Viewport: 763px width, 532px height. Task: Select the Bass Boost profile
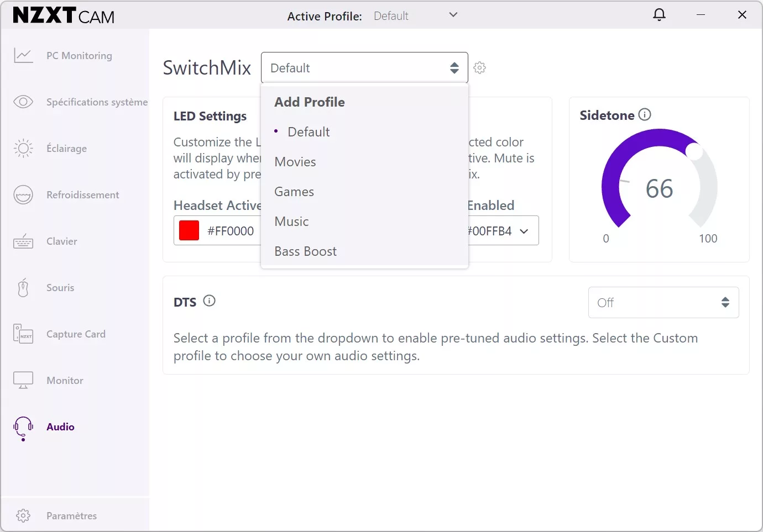tap(305, 251)
